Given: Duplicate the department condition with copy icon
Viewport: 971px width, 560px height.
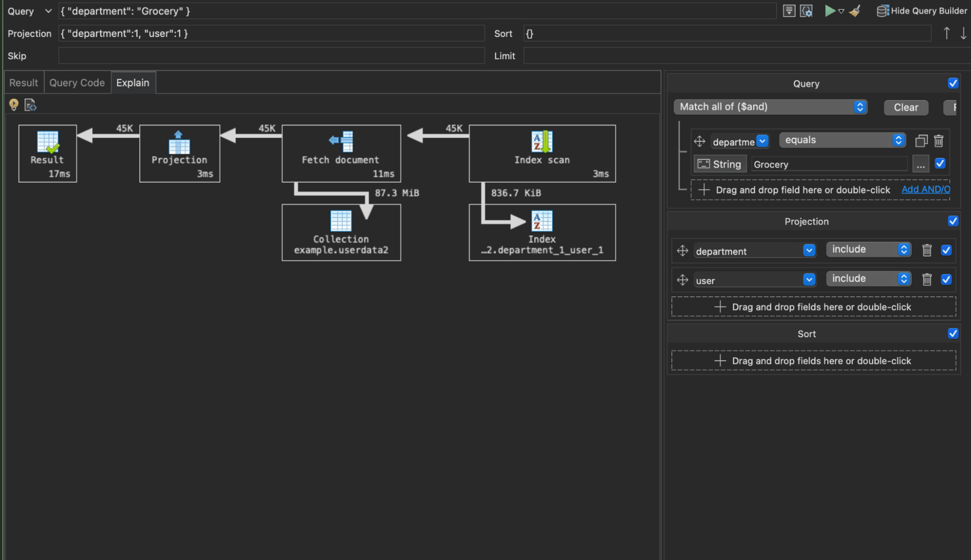Looking at the screenshot, I should point(921,141).
